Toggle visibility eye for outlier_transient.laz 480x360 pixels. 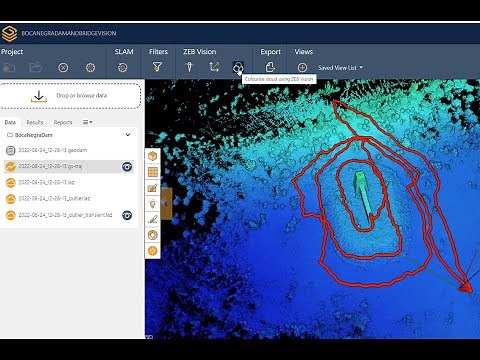127,215
